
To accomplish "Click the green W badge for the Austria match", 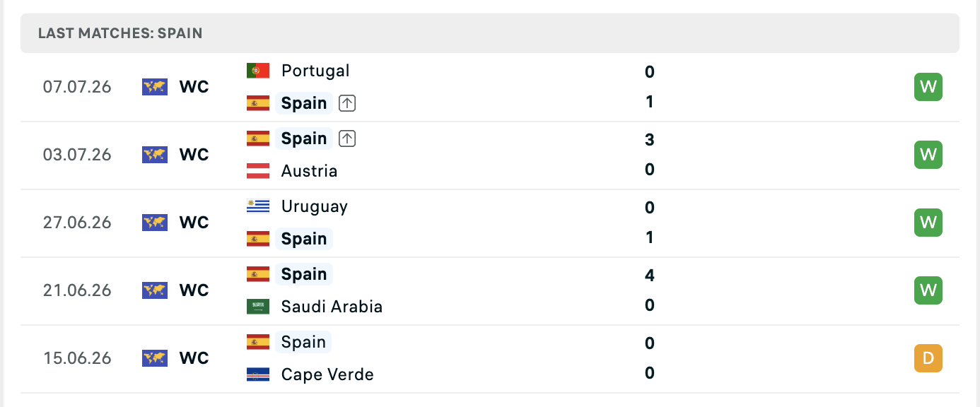I will (928, 155).
